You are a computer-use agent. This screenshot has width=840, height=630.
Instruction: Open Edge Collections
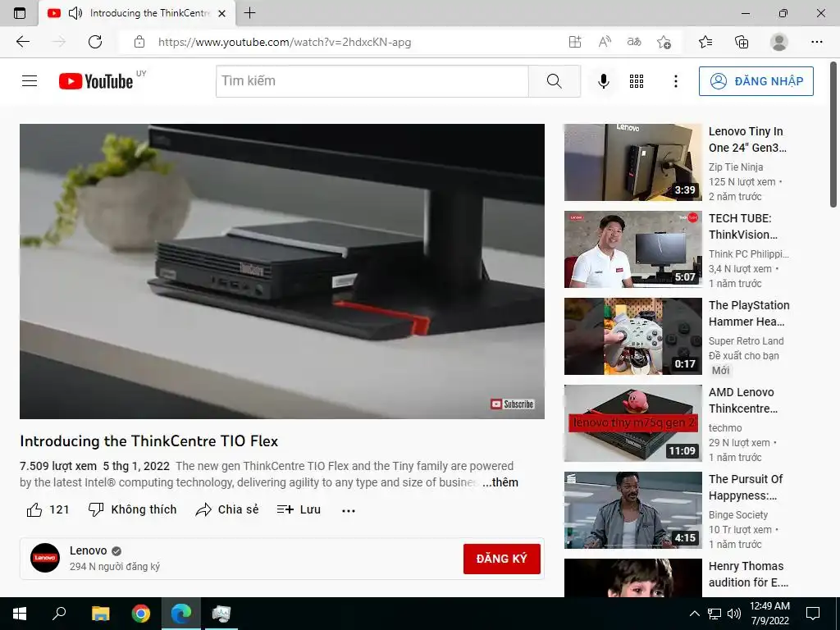tap(742, 42)
